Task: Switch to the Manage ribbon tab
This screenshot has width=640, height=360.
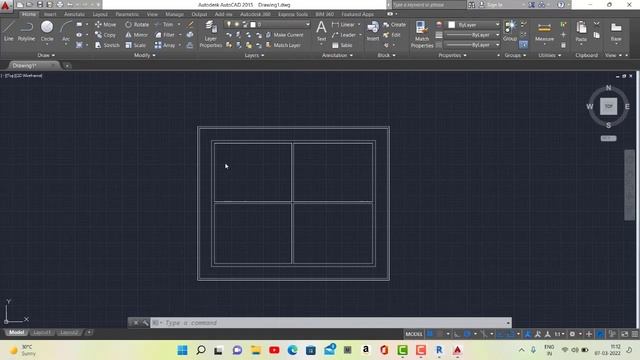Action: tap(174, 14)
